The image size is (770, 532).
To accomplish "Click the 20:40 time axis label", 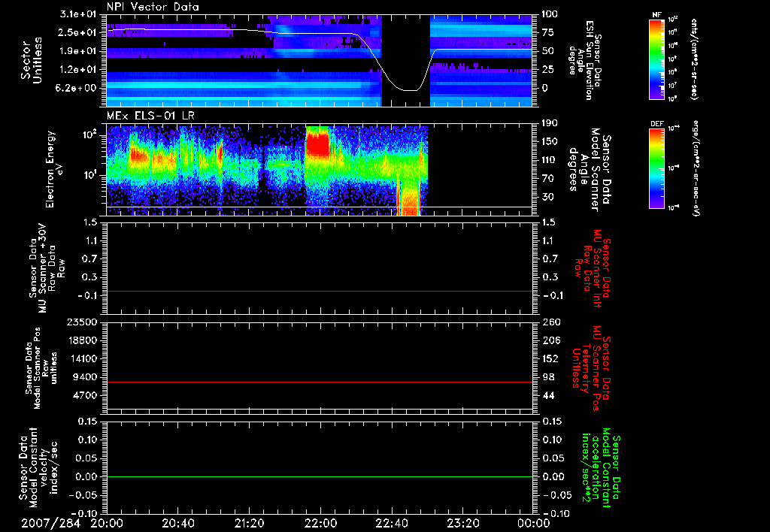I will click(x=177, y=523).
